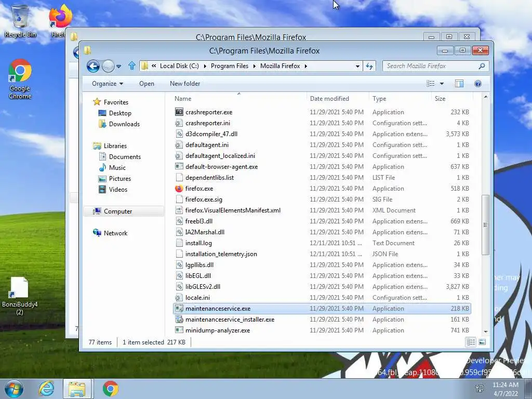
Task: Click the Help question mark icon
Action: click(478, 84)
